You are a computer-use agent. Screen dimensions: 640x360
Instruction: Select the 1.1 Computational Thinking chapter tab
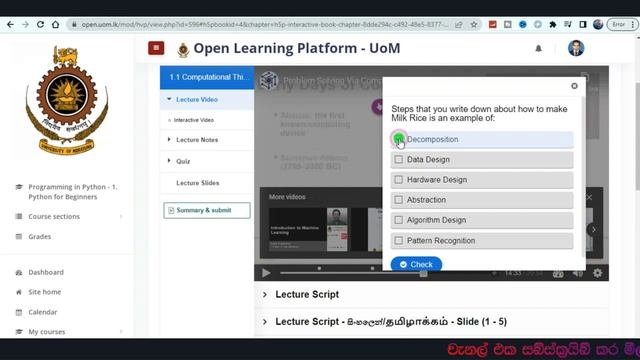tap(207, 77)
